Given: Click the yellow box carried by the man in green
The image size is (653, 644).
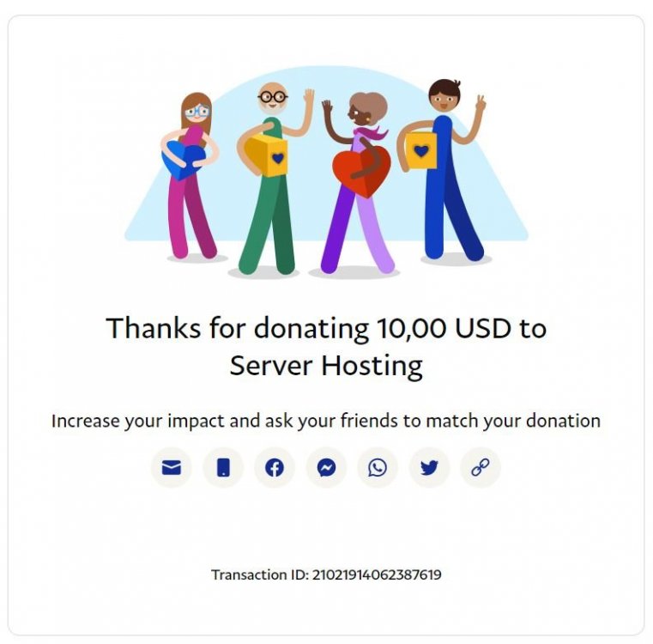Looking at the screenshot, I should point(267,155).
